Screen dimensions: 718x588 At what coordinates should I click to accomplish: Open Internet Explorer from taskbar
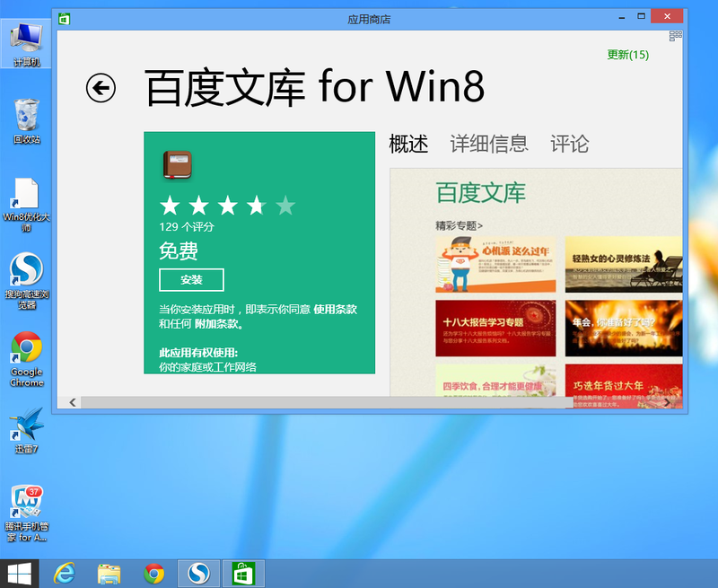point(64,574)
